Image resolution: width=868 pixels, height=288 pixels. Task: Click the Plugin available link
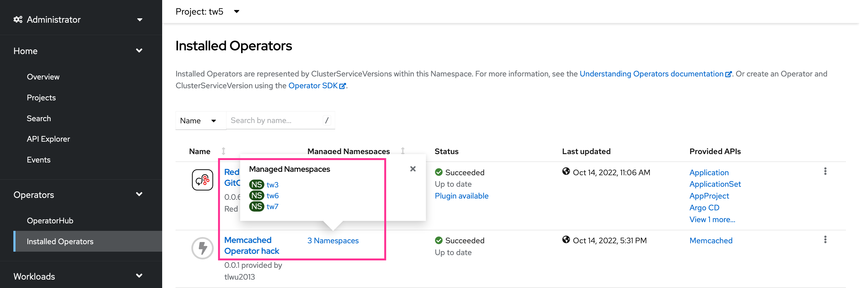(461, 196)
